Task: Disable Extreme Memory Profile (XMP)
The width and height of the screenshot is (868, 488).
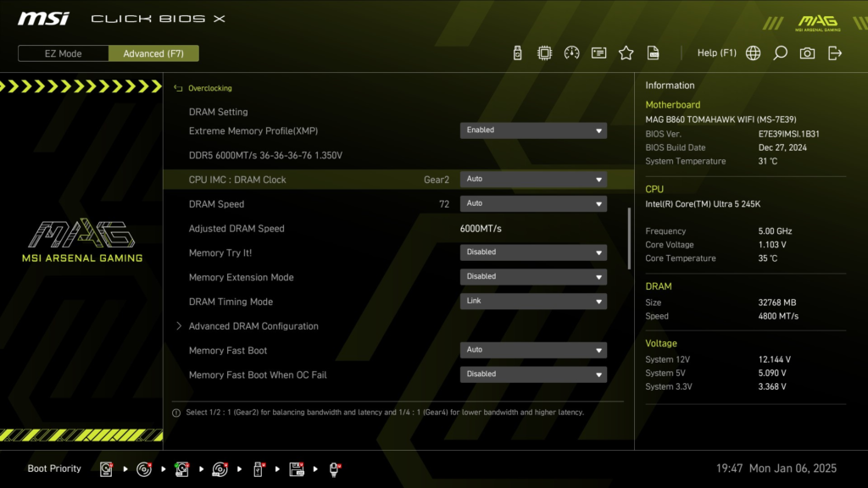Action: (x=533, y=130)
